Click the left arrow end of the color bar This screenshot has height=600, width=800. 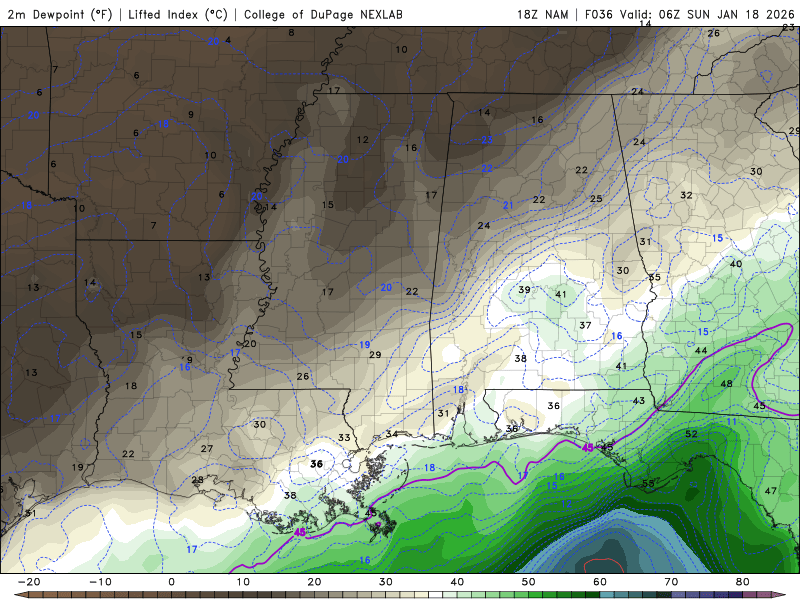coord(19,595)
